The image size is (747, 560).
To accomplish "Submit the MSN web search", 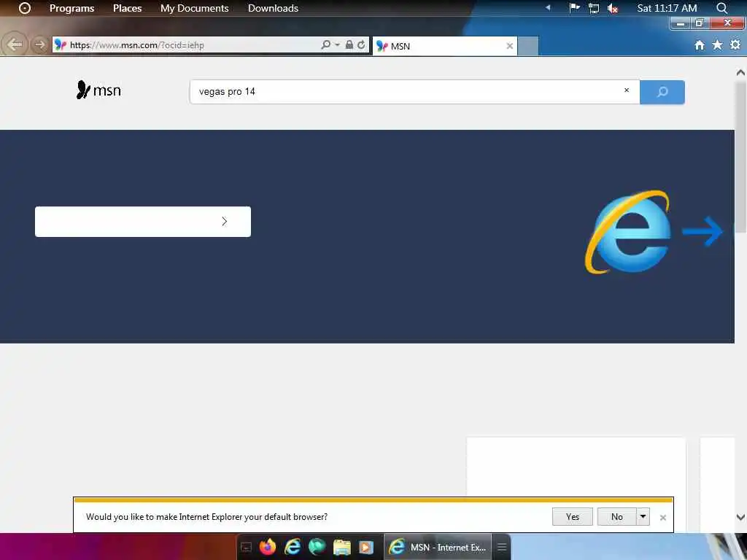I will point(662,92).
